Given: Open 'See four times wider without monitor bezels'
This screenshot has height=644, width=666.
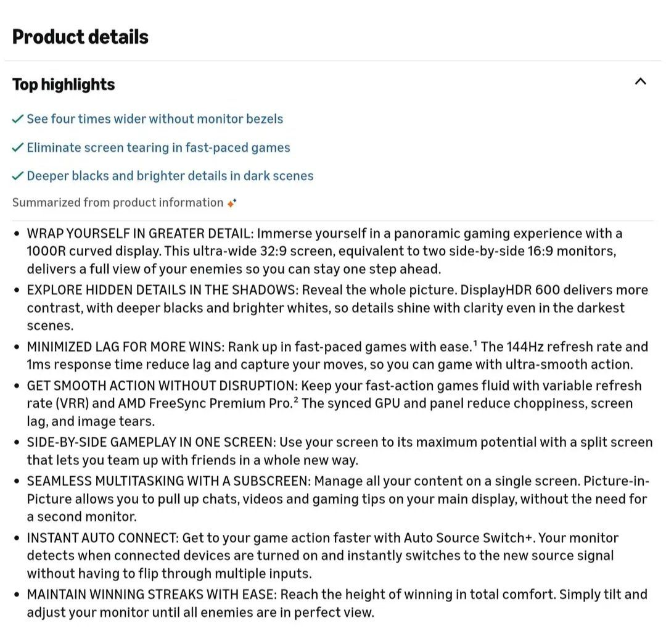Looking at the screenshot, I should pyautogui.click(x=155, y=119).
